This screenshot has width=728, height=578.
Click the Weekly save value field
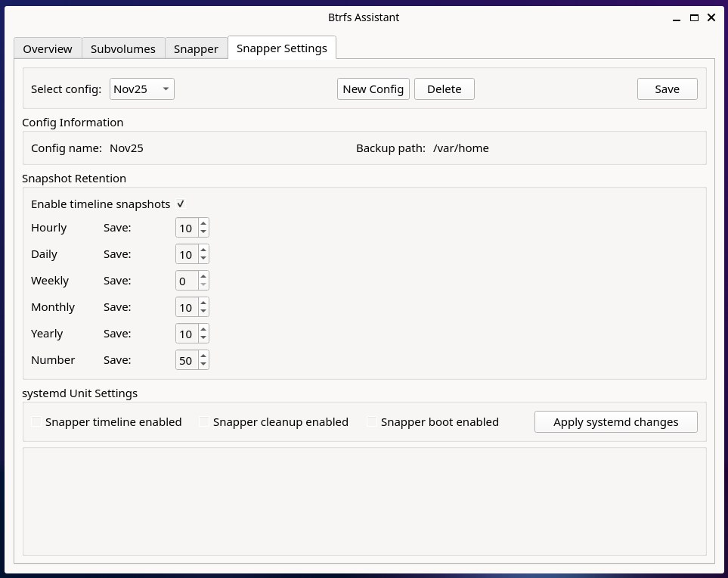tap(187, 281)
